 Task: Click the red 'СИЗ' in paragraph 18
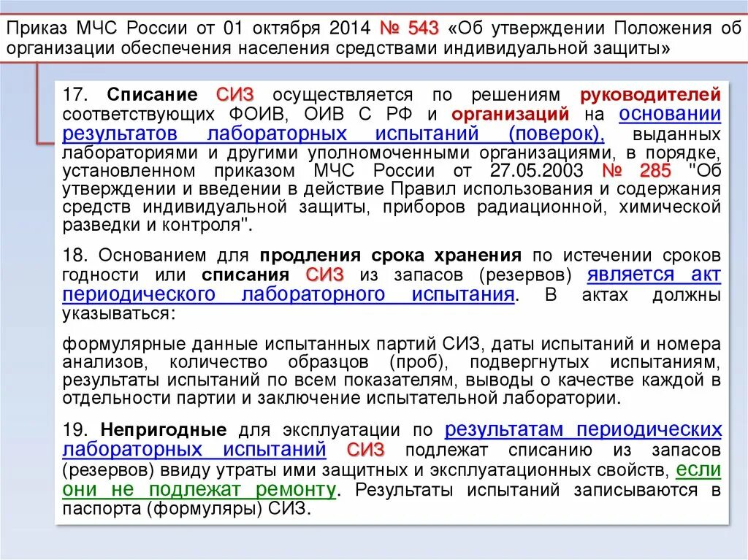tap(325, 275)
